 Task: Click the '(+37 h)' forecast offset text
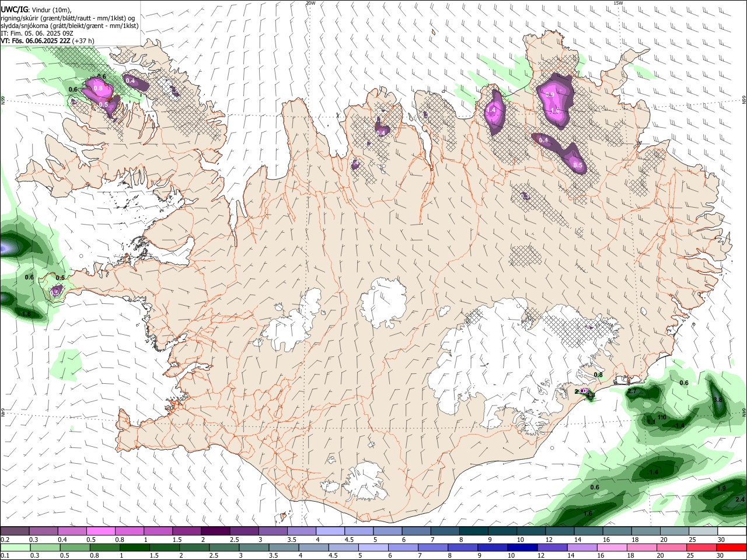coord(83,41)
